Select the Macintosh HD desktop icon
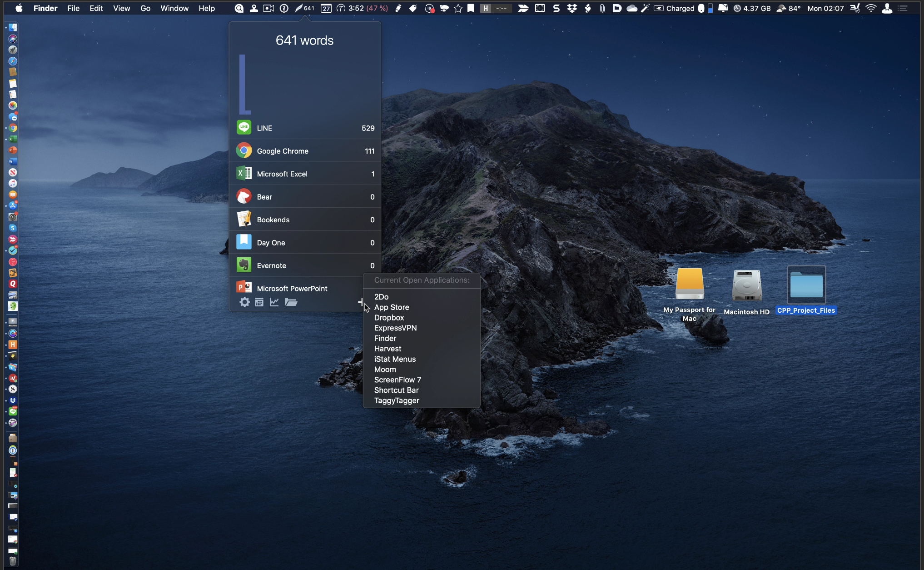The height and width of the screenshot is (570, 924). (746, 285)
